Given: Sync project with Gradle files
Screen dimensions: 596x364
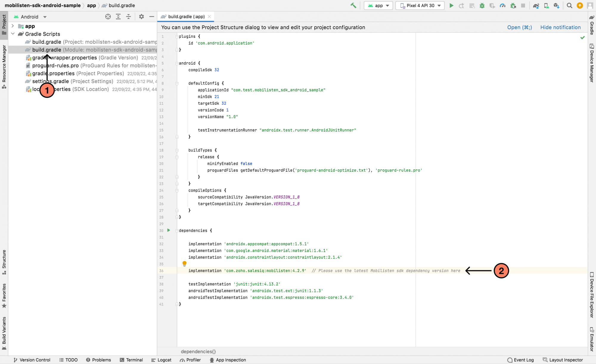Looking at the screenshot, I should [536, 5].
